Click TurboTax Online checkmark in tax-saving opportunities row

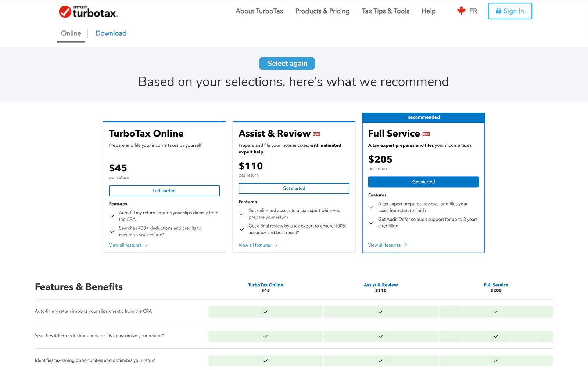266,361
